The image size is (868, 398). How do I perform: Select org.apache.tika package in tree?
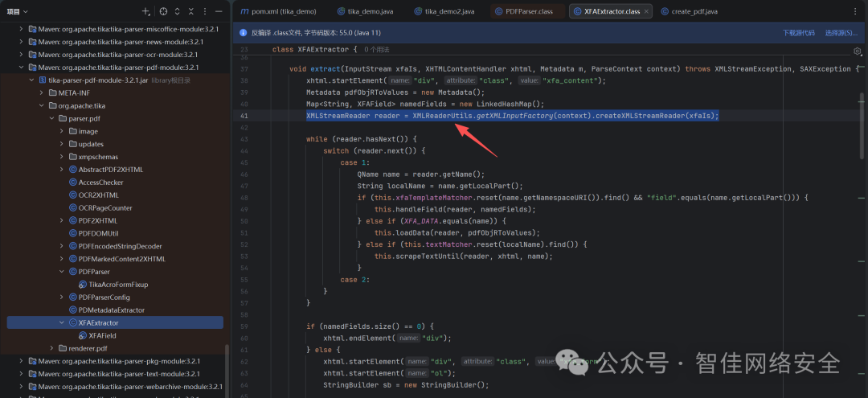point(82,105)
